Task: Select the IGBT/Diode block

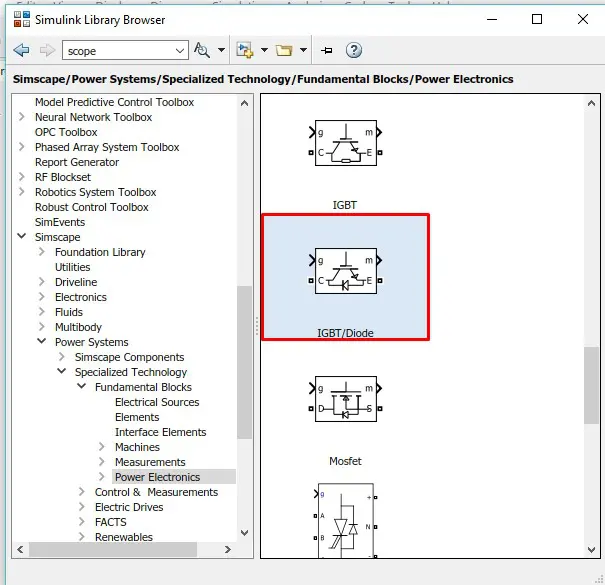Action: click(x=345, y=277)
